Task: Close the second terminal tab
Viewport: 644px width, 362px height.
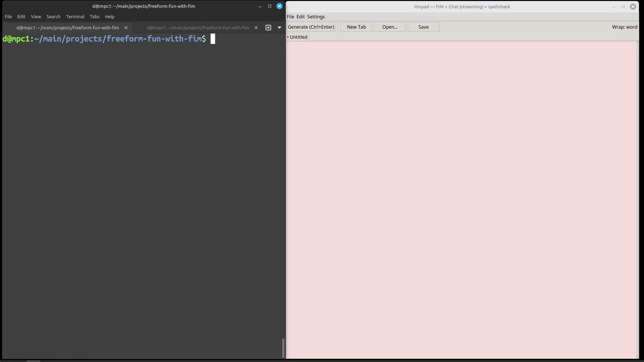Action: click(x=256, y=28)
